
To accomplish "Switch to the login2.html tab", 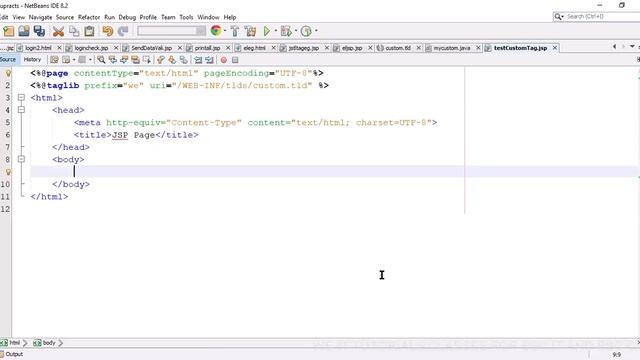I will [x=38, y=48].
